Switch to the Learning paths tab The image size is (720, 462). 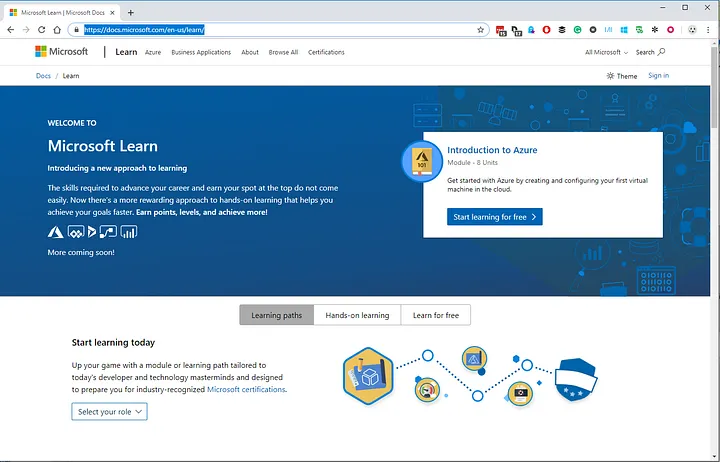(x=276, y=315)
